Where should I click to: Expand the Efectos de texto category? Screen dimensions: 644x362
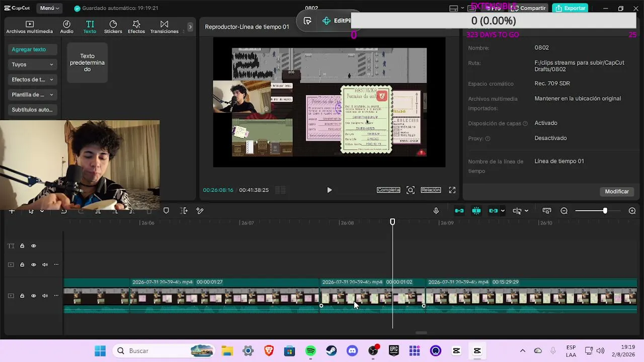33,79
